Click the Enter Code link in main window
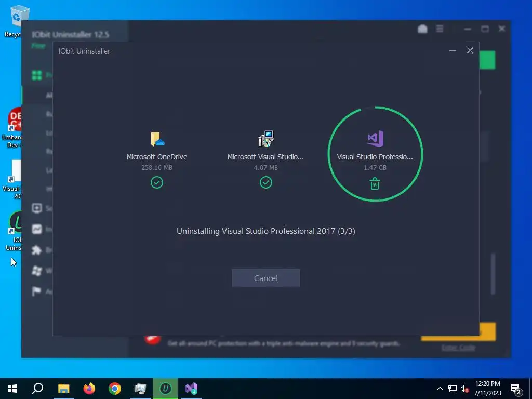This screenshot has height=399, width=532. coord(458,348)
